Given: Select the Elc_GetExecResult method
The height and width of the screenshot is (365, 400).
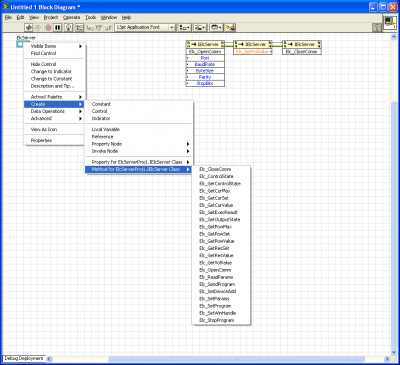Looking at the screenshot, I should [221, 212].
